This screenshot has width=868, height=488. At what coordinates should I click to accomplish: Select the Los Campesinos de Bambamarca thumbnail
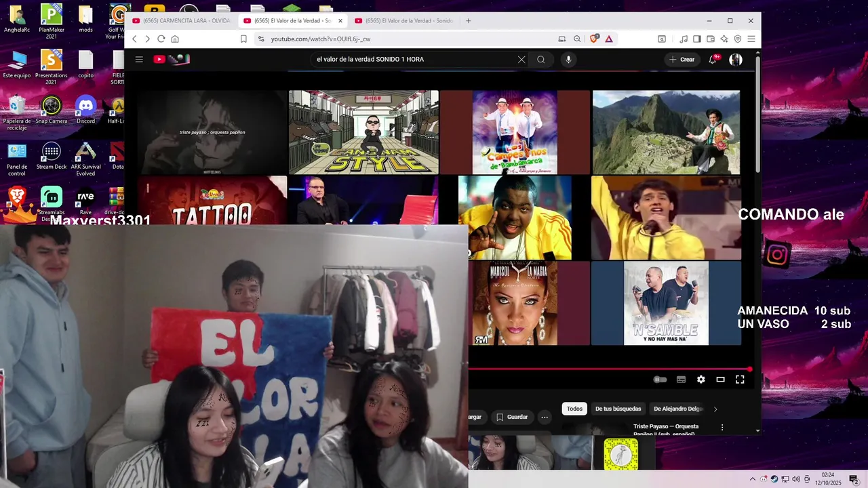[x=515, y=132]
